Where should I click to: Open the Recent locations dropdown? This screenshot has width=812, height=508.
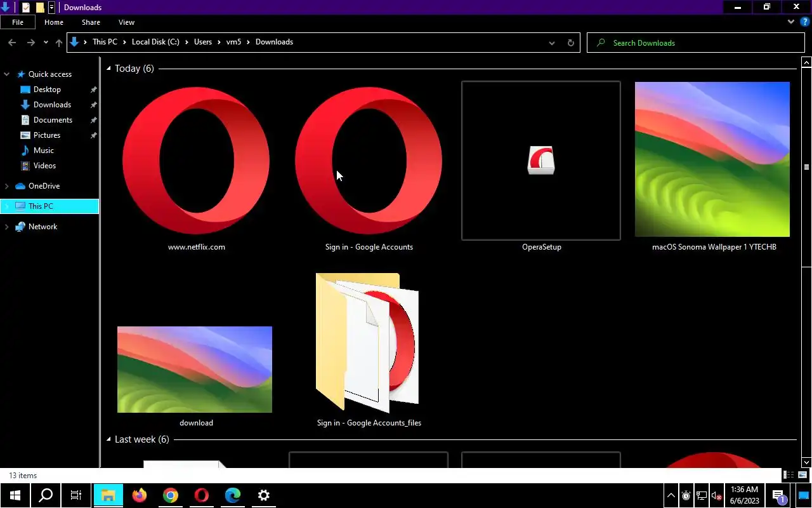pos(46,43)
